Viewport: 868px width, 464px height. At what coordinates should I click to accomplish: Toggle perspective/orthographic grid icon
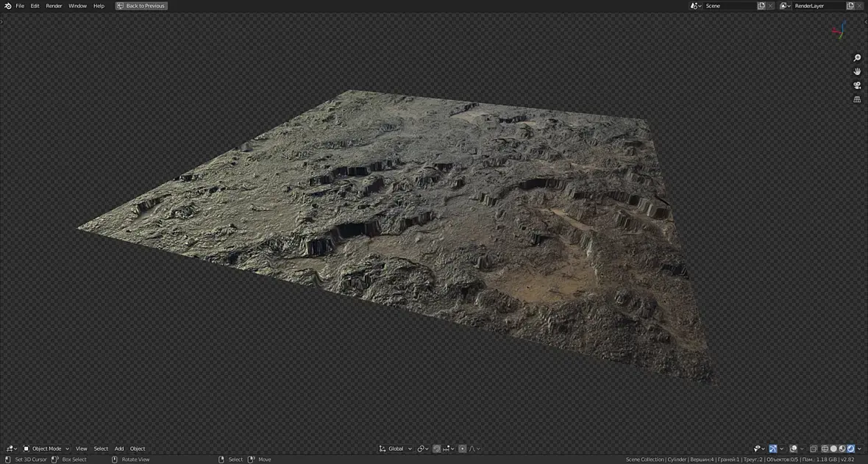(857, 99)
